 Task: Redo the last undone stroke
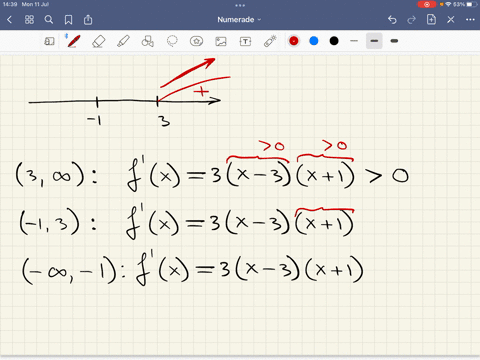(x=411, y=20)
